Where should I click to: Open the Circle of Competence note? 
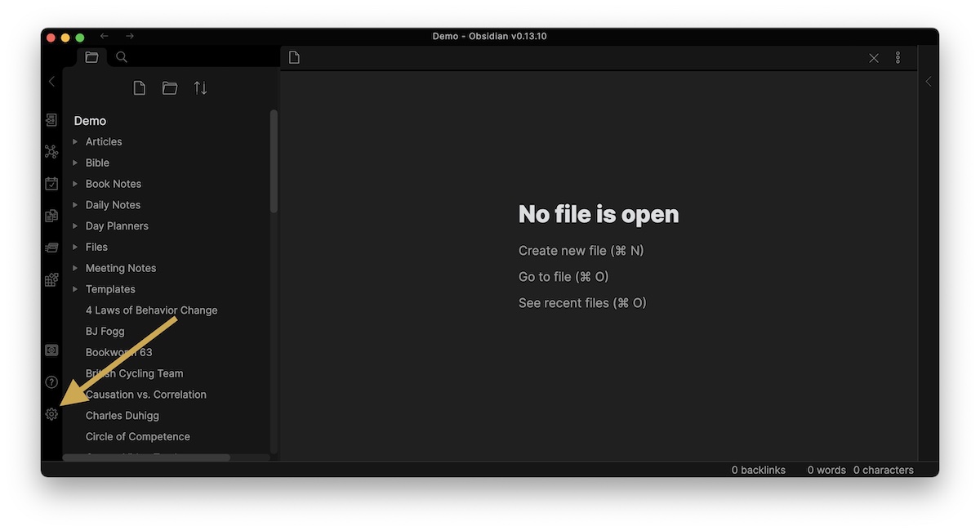point(138,437)
